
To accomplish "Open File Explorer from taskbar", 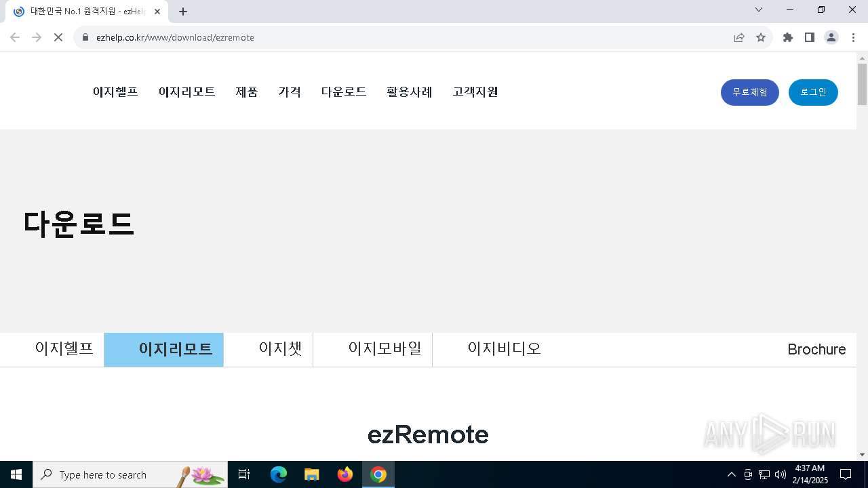I will 312,474.
